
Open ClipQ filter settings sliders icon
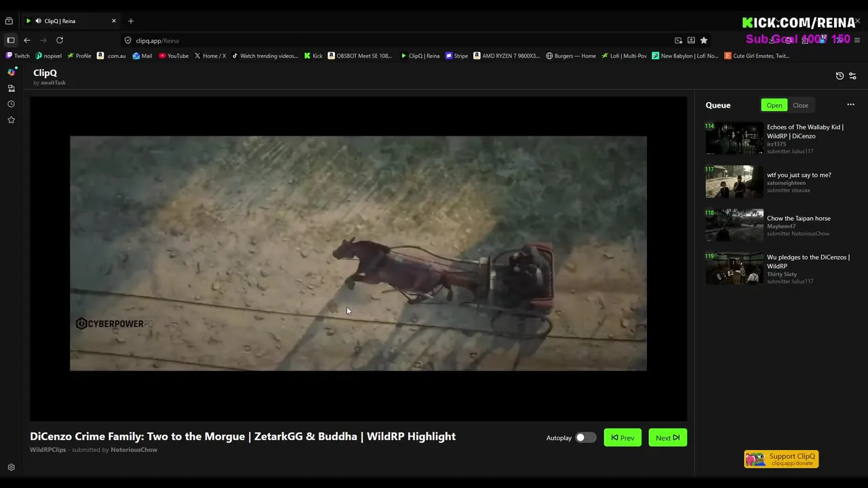coord(852,76)
